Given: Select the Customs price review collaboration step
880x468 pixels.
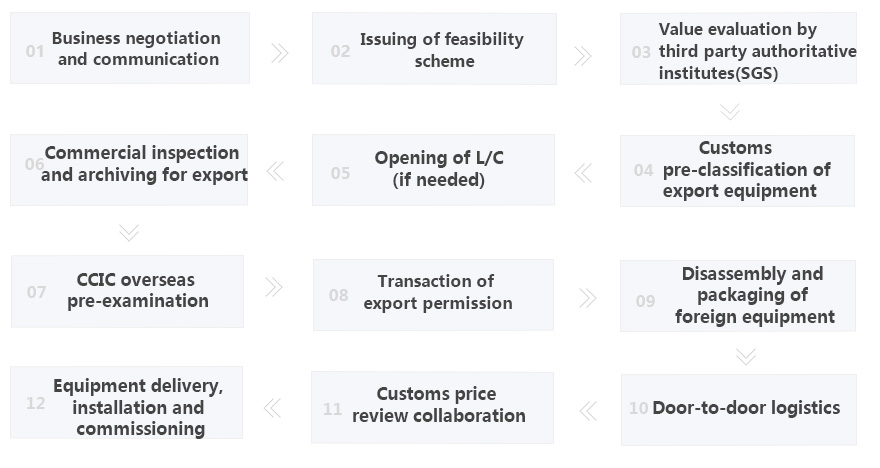Looking at the screenshot, I should tap(432, 406).
